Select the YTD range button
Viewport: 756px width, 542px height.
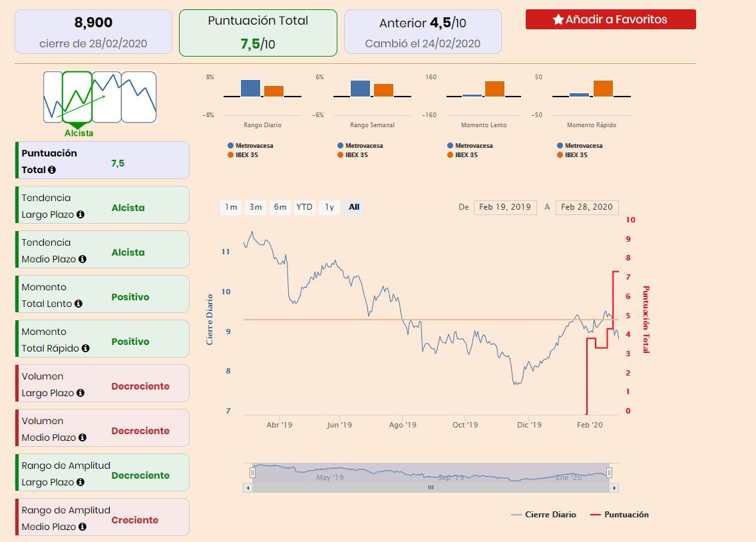tap(304, 207)
